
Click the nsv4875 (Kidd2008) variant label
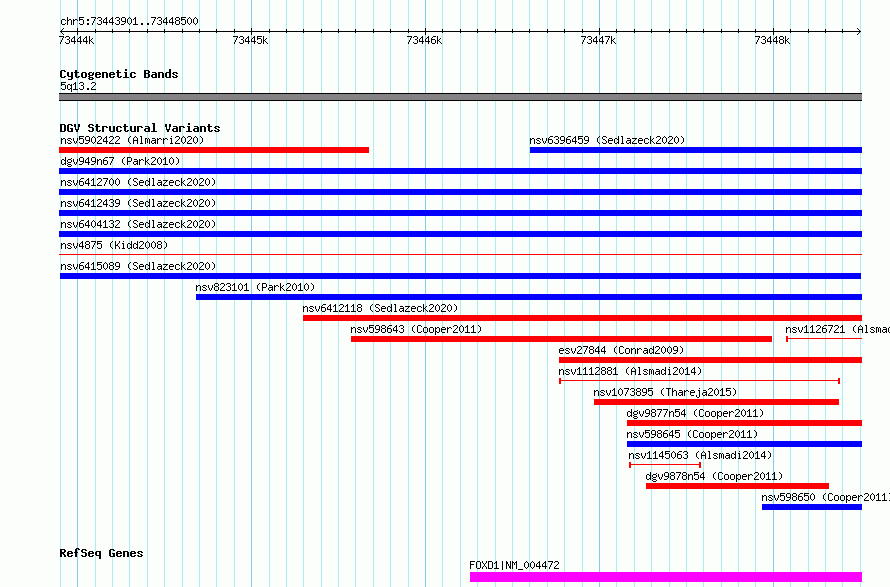pyautogui.click(x=114, y=245)
